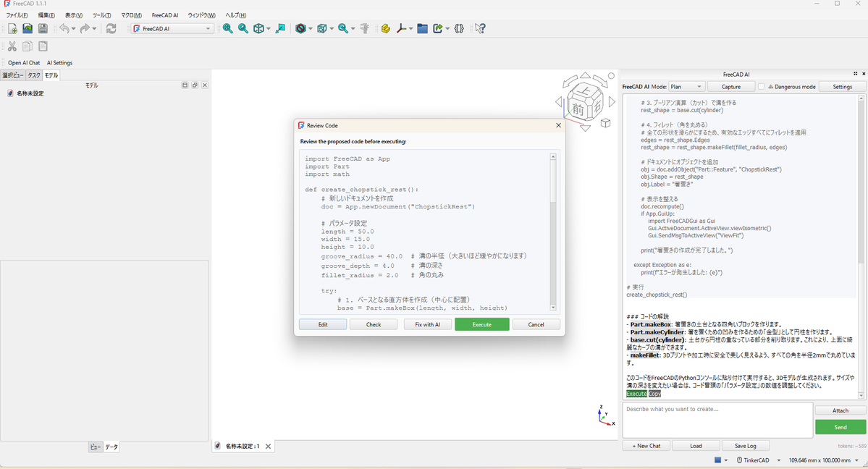Click the Check button in Review Code

374,324
